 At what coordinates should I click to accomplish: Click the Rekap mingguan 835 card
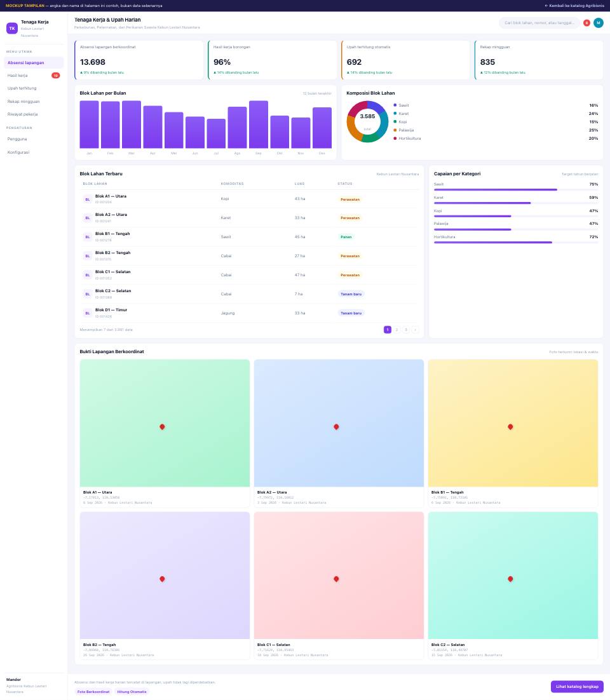point(539,60)
